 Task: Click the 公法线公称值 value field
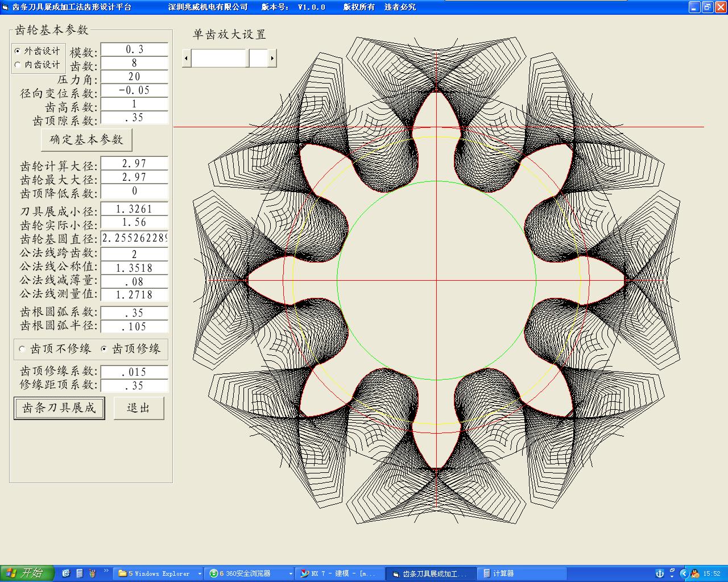pos(134,268)
